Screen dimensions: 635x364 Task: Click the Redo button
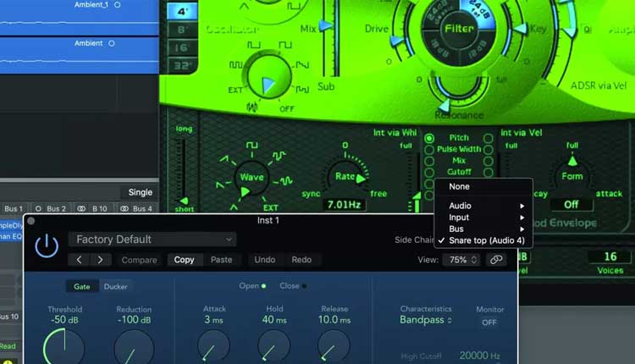coord(301,260)
